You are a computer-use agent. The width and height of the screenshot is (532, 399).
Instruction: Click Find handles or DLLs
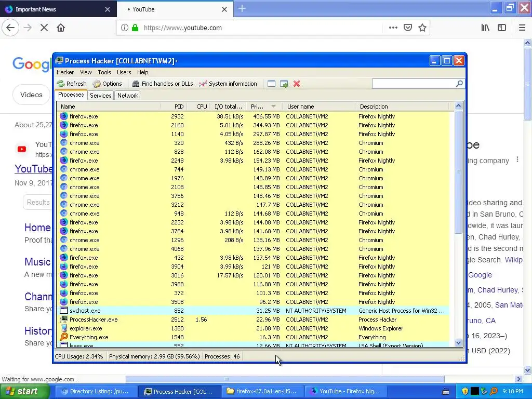click(x=163, y=84)
